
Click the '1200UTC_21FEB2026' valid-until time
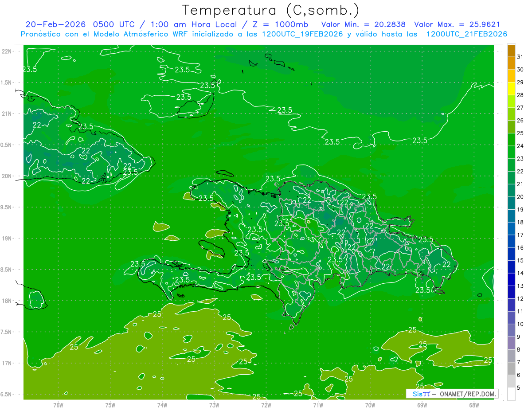coord(467,34)
